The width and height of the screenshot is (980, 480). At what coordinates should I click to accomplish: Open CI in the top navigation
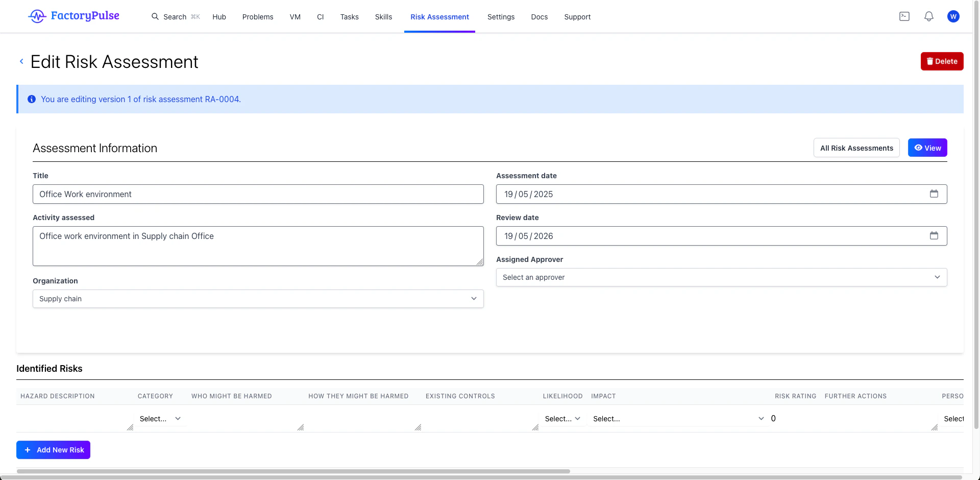coord(320,17)
